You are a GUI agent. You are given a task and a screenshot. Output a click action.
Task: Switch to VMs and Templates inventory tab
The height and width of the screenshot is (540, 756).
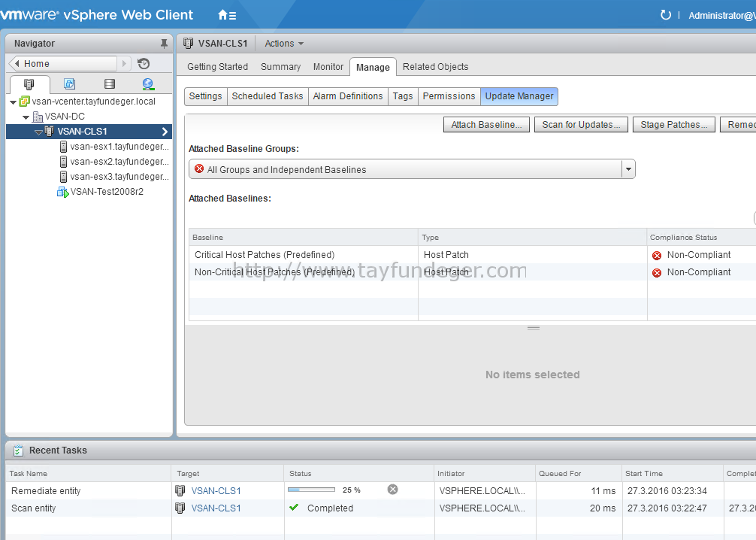(69, 84)
